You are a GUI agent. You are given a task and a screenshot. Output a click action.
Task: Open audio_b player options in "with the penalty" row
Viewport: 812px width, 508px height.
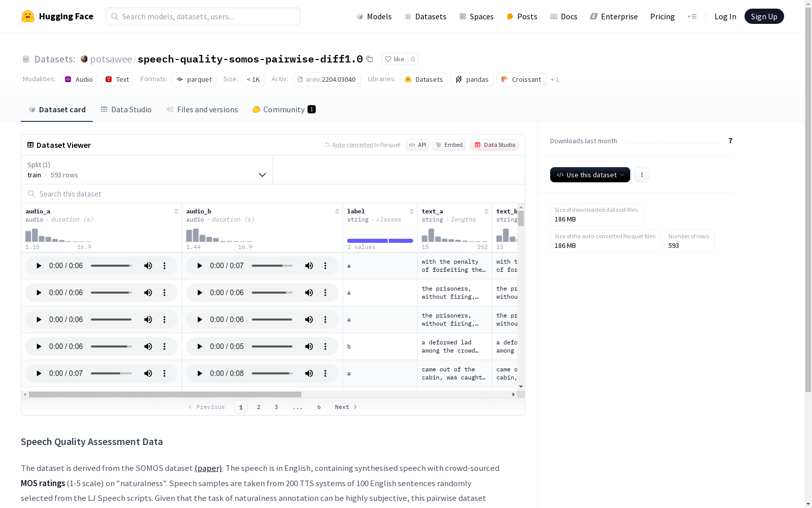click(325, 266)
